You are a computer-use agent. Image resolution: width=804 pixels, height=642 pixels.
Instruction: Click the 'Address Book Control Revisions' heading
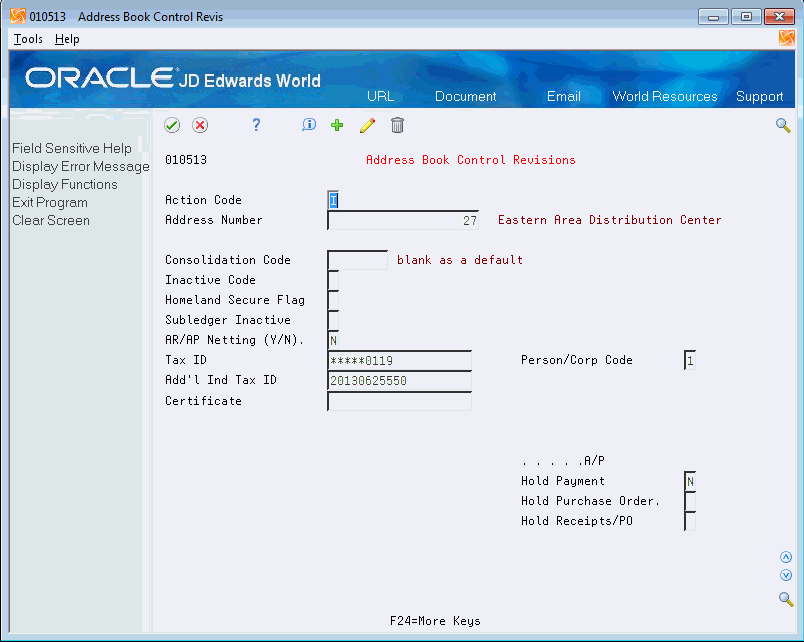[470, 160]
